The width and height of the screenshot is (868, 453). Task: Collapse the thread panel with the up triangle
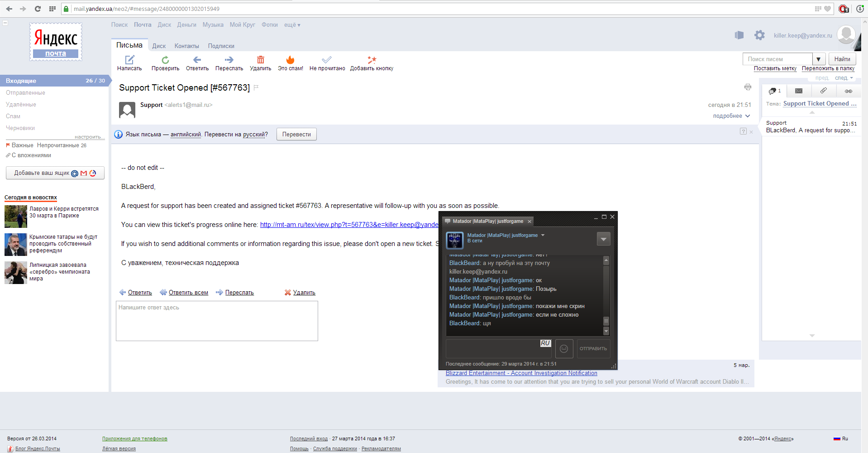coord(812,112)
